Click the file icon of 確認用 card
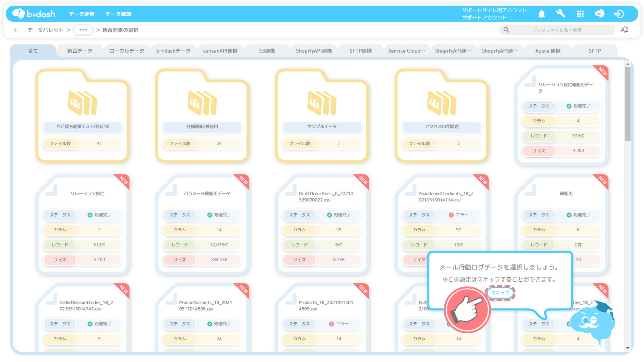Image resolution: width=644 pixels, height=362 pixels. click(530, 190)
